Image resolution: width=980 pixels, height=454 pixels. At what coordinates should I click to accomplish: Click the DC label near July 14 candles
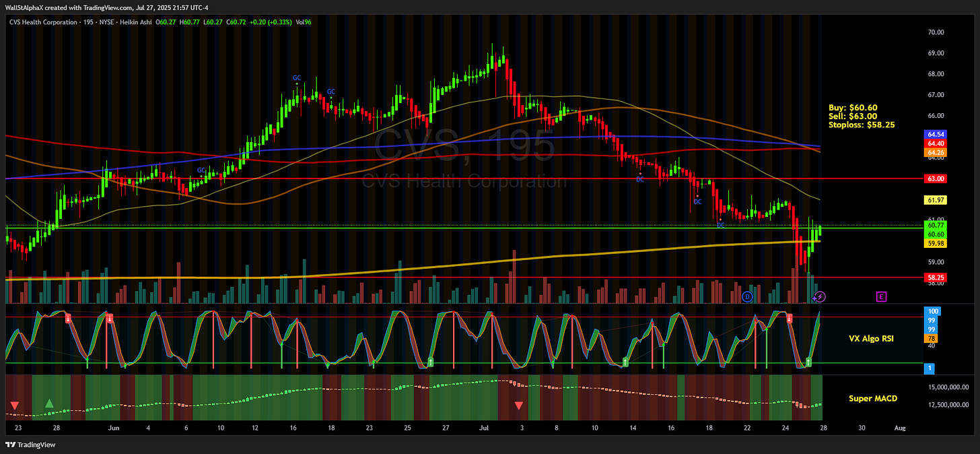click(640, 179)
